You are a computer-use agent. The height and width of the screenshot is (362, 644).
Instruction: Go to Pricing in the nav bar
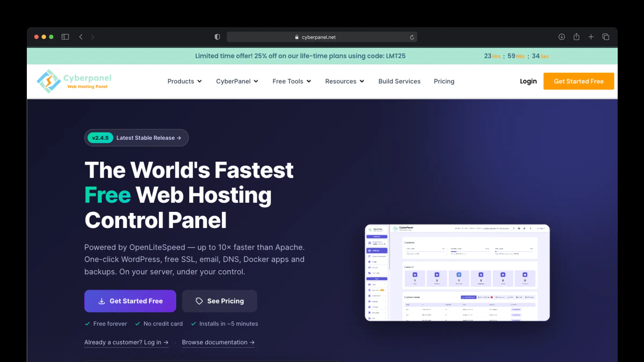pyautogui.click(x=444, y=81)
